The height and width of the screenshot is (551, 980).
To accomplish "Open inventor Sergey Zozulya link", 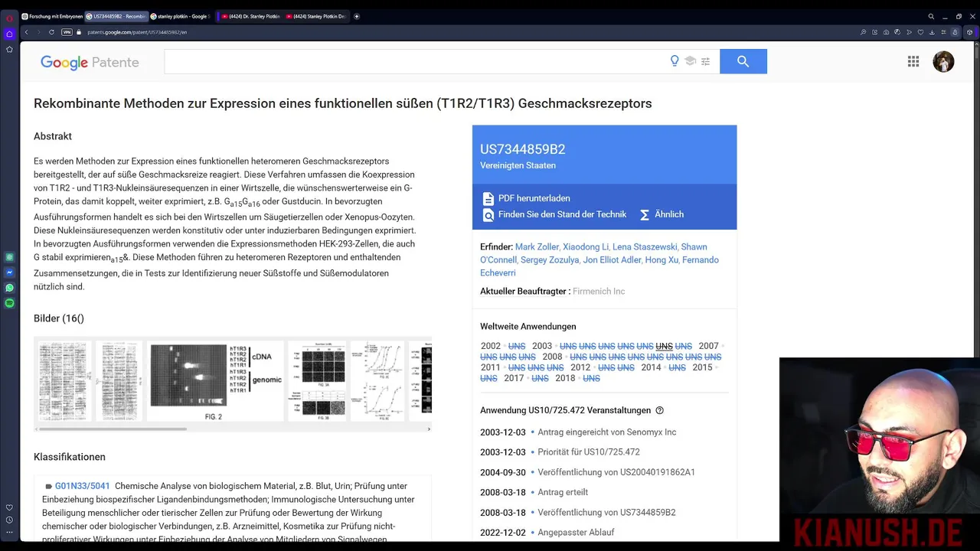I will [x=549, y=260].
